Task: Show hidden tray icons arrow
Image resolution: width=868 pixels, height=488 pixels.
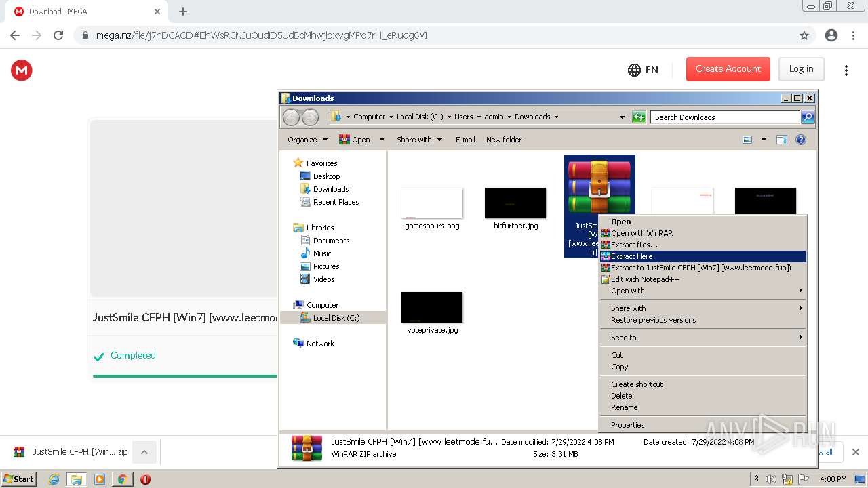Action: pyautogui.click(x=756, y=479)
